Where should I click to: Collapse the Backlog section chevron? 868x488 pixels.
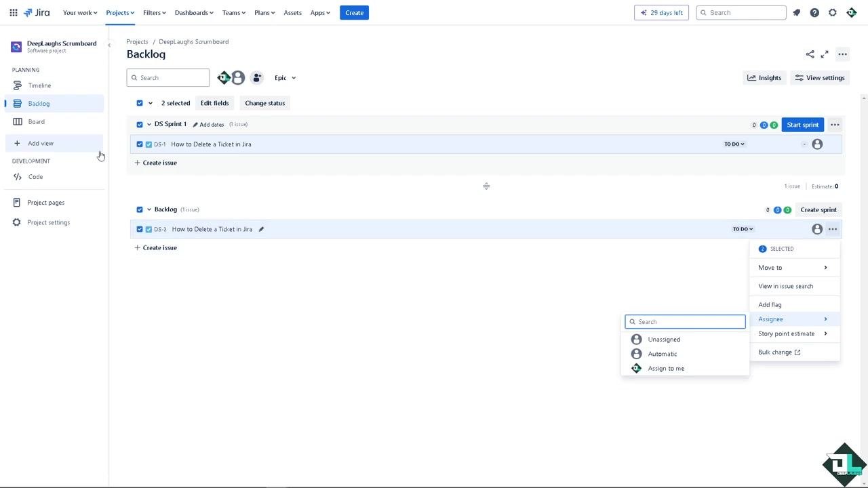[149, 209]
